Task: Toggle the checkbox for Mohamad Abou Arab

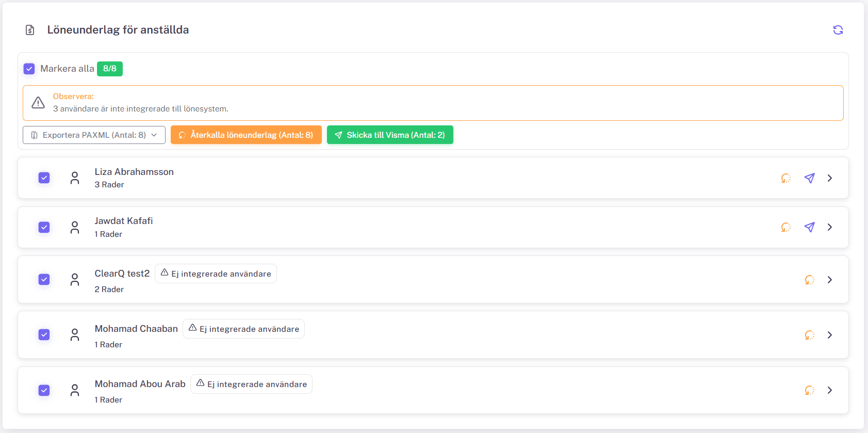Action: click(x=44, y=390)
